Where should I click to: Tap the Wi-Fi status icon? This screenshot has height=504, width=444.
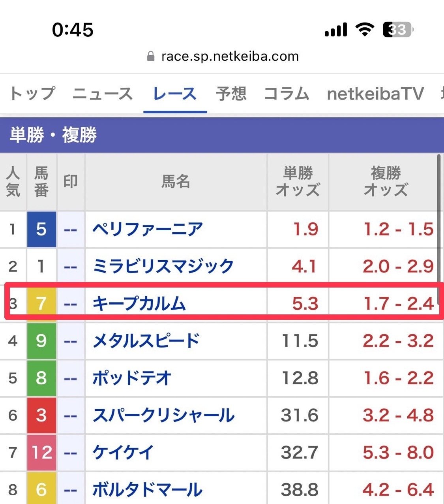pyautogui.click(x=365, y=30)
